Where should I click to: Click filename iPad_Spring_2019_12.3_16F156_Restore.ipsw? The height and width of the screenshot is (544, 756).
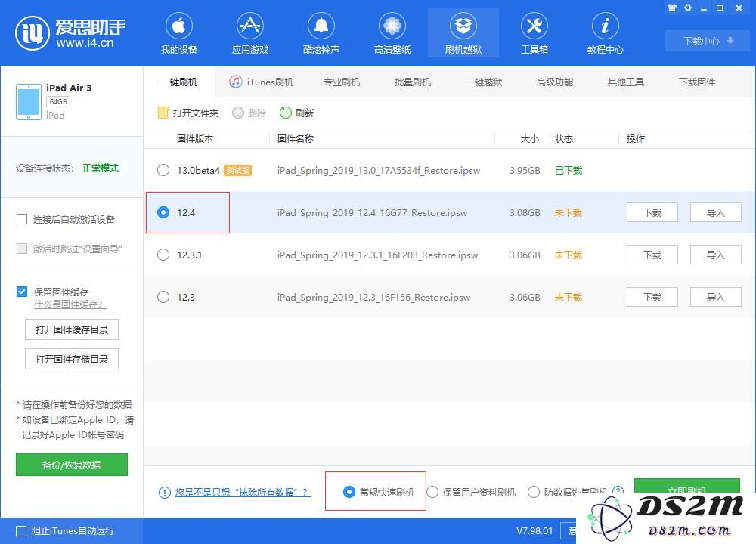tap(373, 298)
